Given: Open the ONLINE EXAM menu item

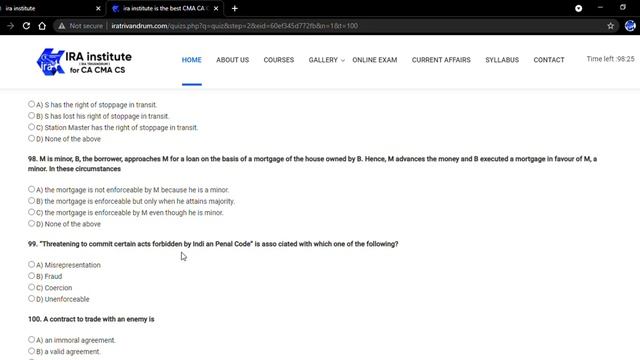Looking at the screenshot, I should [375, 60].
